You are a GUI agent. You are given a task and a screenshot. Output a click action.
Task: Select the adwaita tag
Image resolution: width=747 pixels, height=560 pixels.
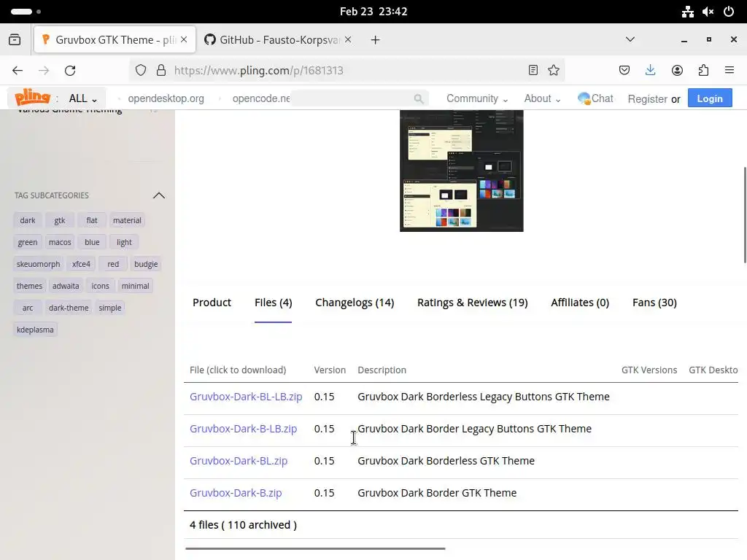coord(66,286)
